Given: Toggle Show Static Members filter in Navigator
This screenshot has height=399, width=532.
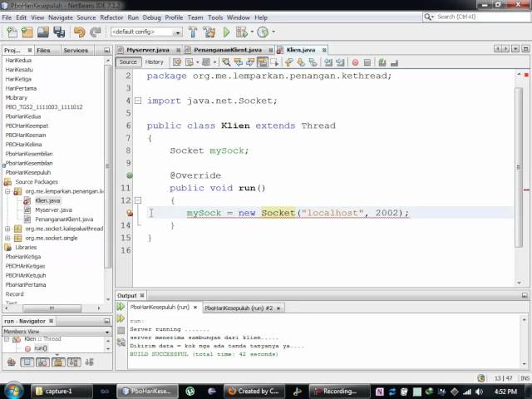Looking at the screenshot, I should tap(42, 362).
